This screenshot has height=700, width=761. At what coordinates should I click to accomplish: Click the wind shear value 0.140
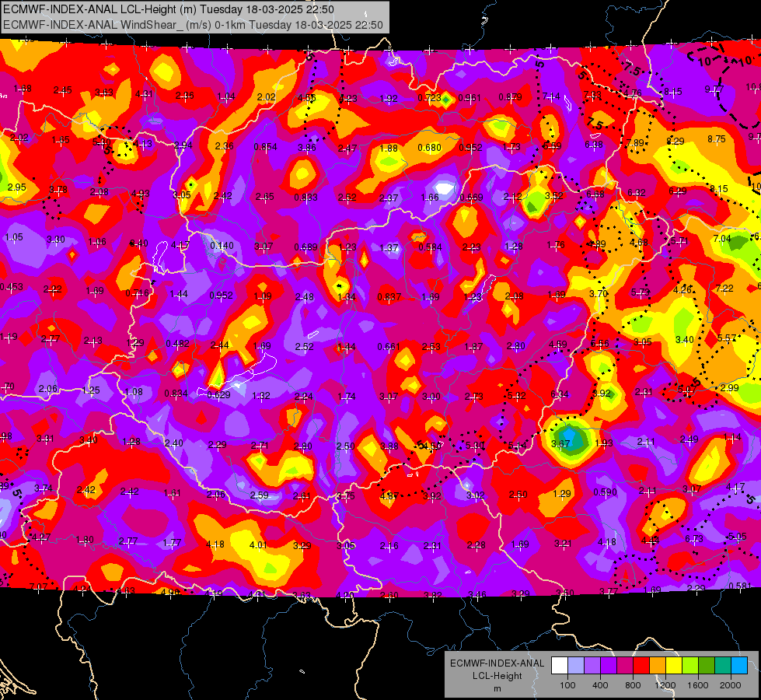(222, 246)
